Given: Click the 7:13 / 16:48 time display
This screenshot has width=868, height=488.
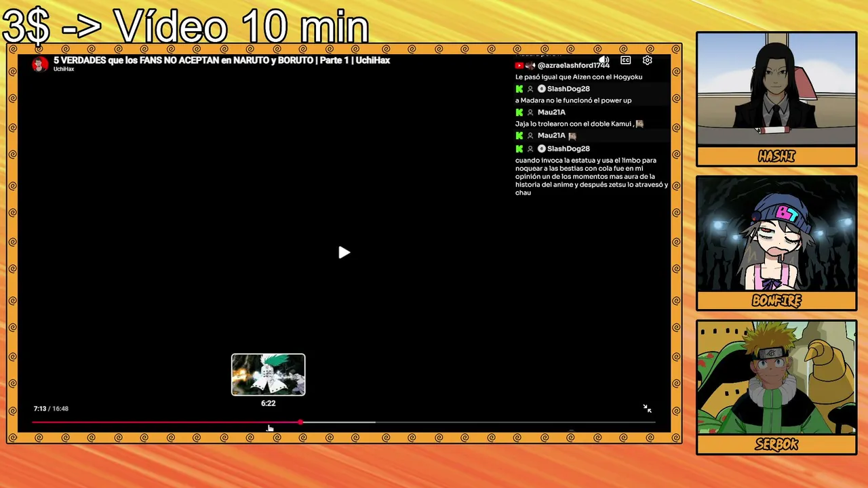Looking at the screenshot, I should 51,409.
